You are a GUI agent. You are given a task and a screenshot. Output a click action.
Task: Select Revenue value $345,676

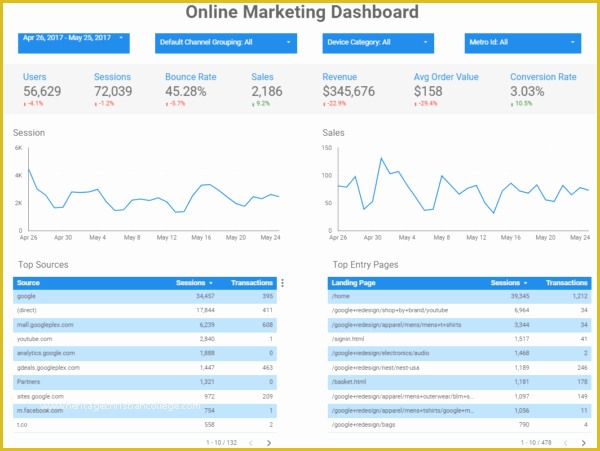(349, 91)
